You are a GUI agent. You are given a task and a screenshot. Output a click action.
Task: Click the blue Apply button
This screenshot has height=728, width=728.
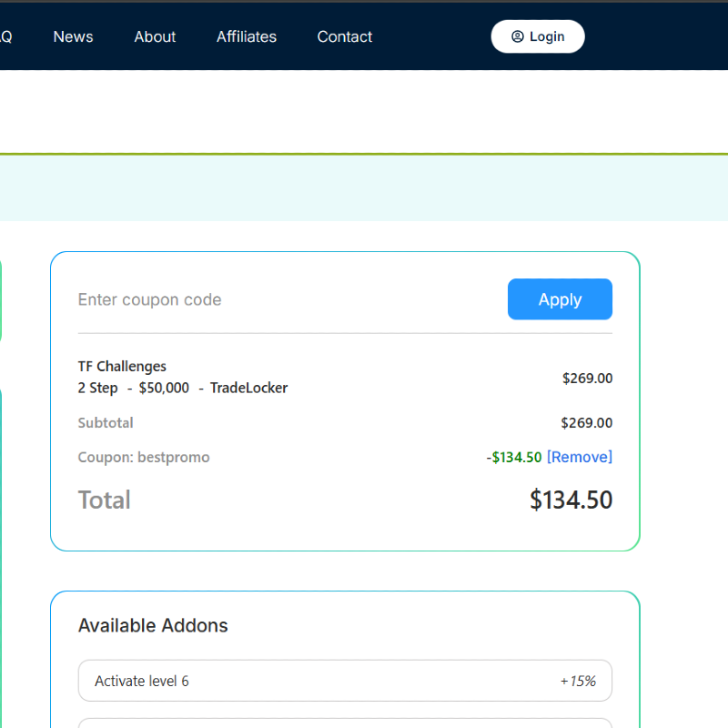[560, 299]
